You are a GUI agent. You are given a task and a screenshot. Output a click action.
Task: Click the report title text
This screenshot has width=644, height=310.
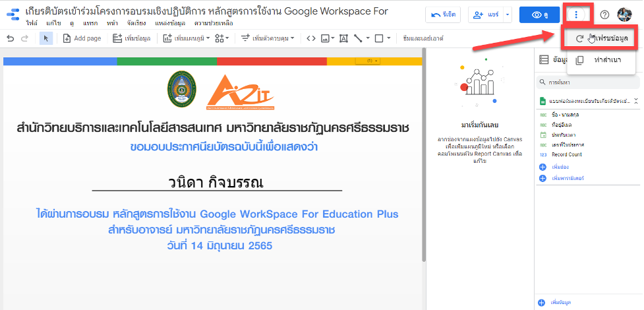pos(206,11)
